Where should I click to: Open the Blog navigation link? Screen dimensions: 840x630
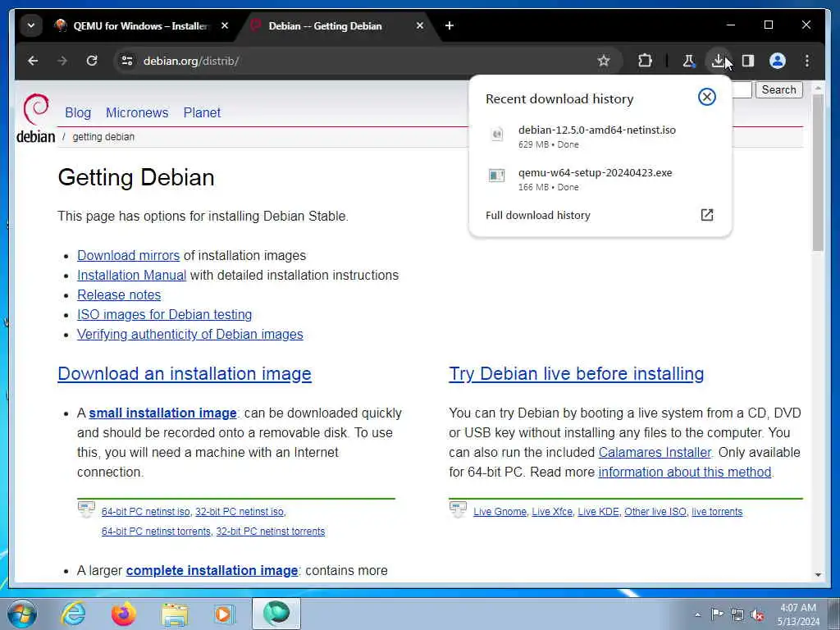click(x=78, y=112)
